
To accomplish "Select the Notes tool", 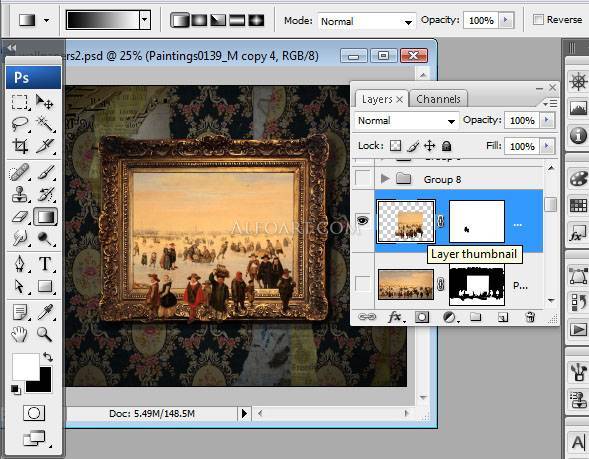I will 20,312.
